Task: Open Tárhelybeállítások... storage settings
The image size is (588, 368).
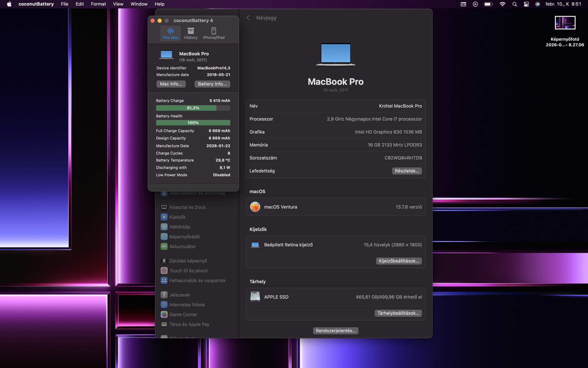Action: click(398, 313)
